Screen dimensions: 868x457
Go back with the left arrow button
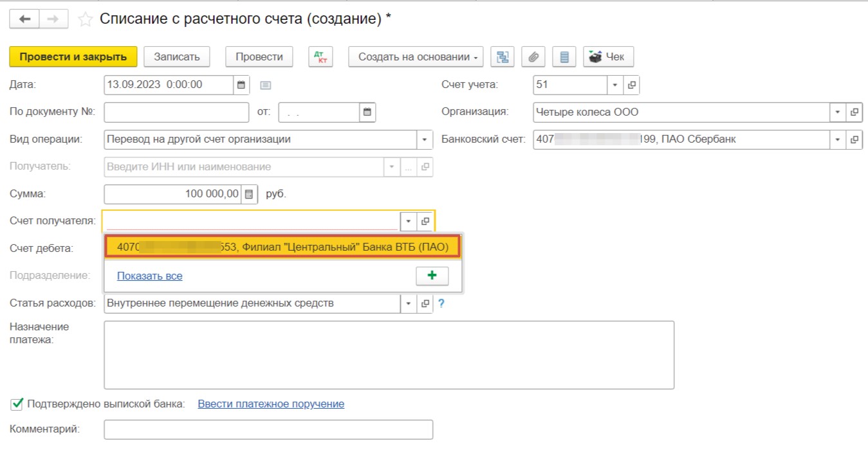coord(24,19)
